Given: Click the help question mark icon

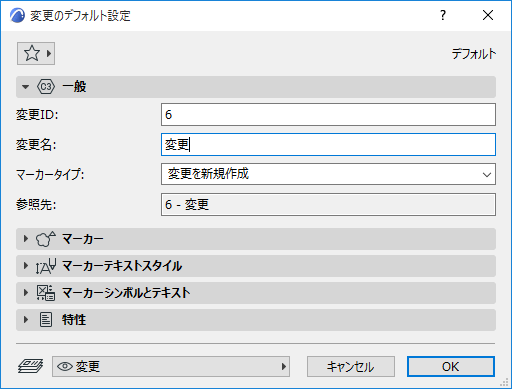Looking at the screenshot, I should pos(443,15).
